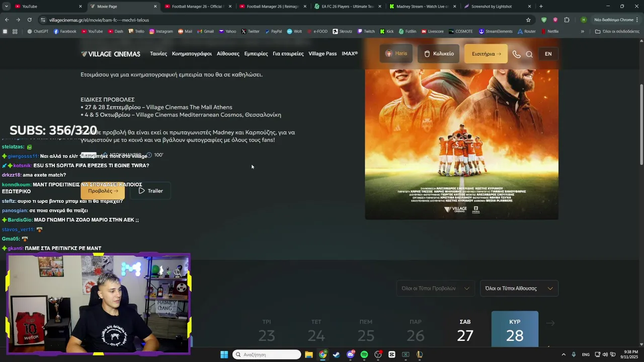This screenshot has height=362, width=644.
Task: Open the site search magnifier icon
Action: [529, 54]
